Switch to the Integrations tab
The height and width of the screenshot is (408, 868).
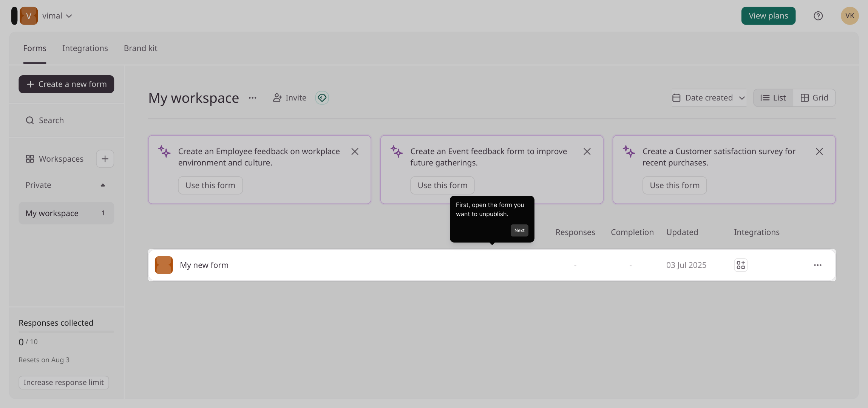click(x=85, y=48)
